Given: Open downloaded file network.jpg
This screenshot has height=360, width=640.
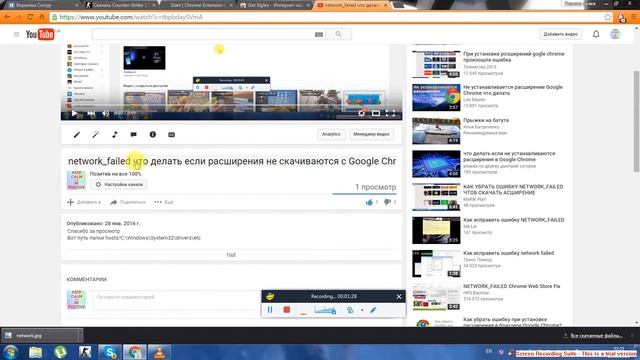Looking at the screenshot, I should tap(41, 336).
